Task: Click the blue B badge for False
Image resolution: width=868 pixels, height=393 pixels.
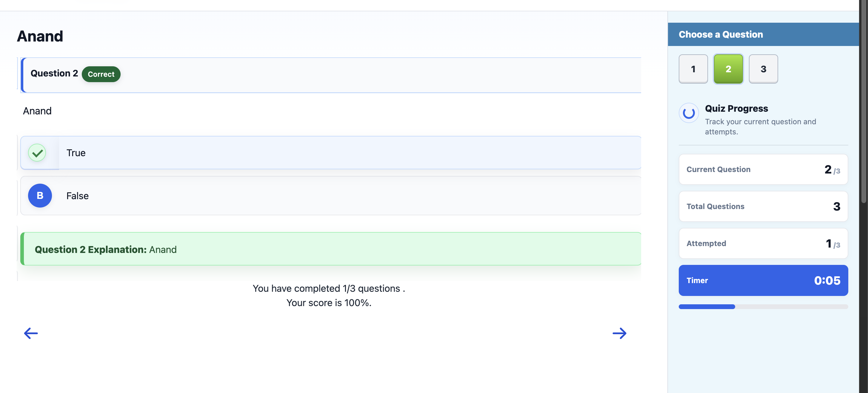Action: pos(40,196)
